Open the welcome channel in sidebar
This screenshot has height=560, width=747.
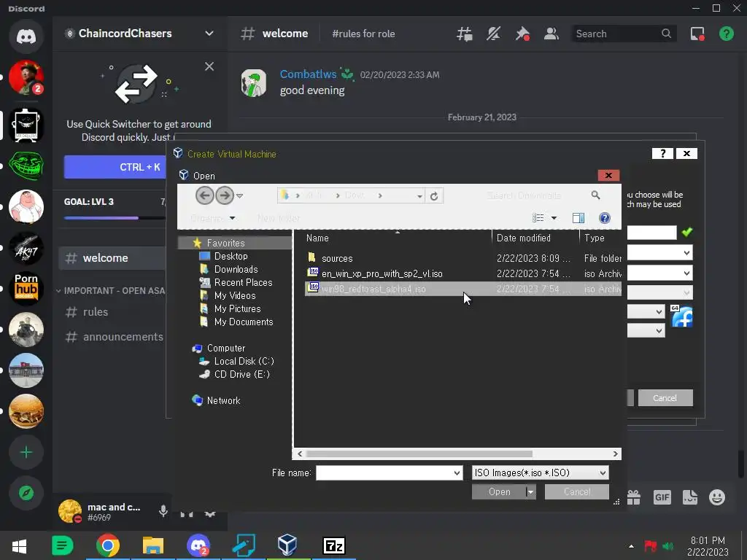pos(112,258)
